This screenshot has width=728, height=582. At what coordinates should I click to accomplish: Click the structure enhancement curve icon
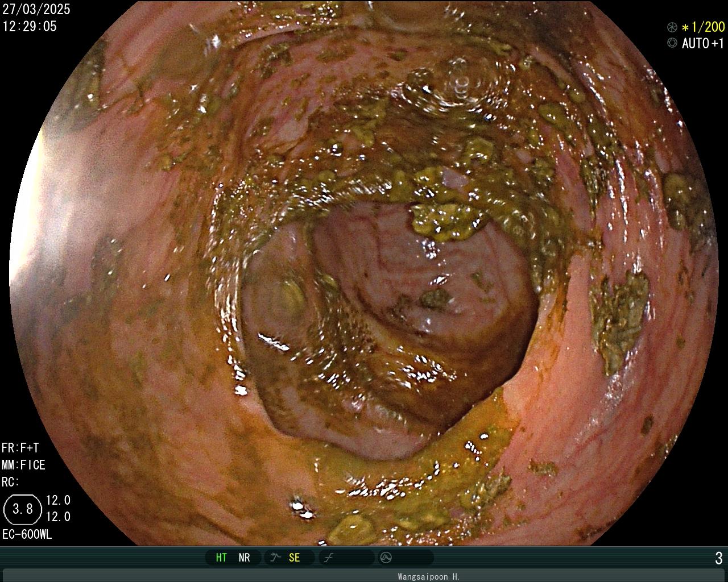(275, 558)
